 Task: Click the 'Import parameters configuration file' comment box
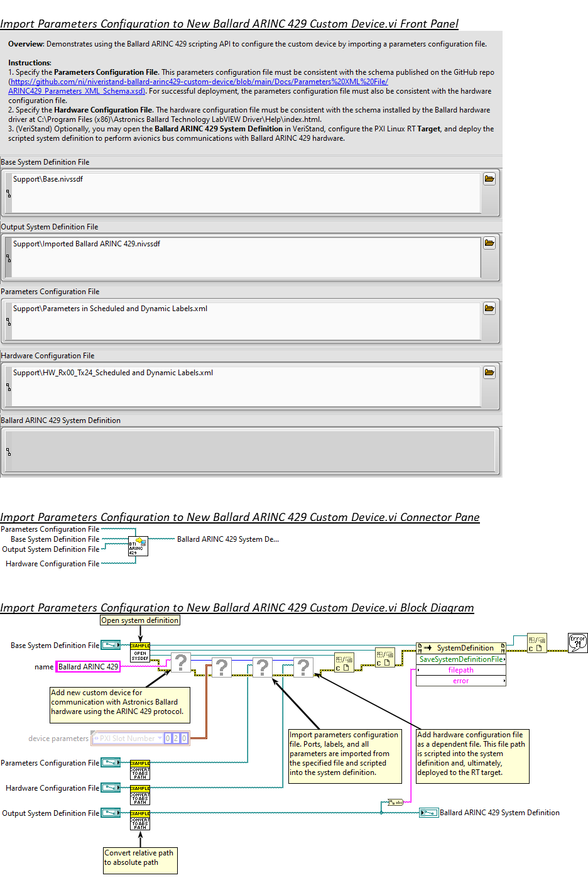click(345, 756)
